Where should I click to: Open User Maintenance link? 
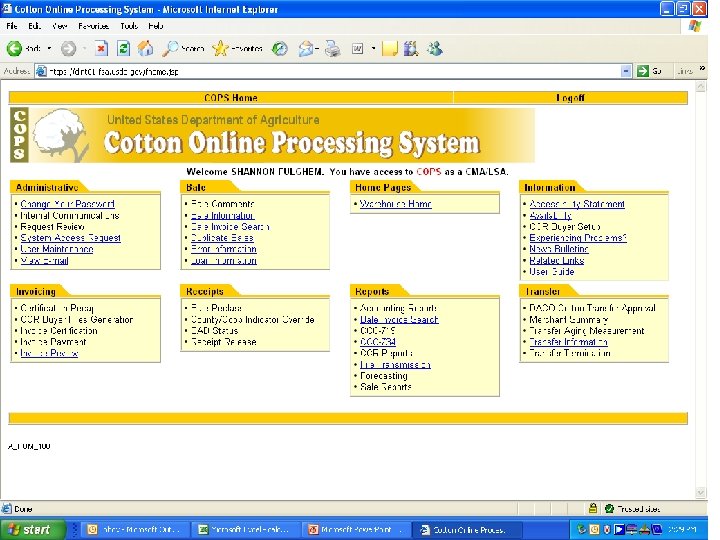57,249
